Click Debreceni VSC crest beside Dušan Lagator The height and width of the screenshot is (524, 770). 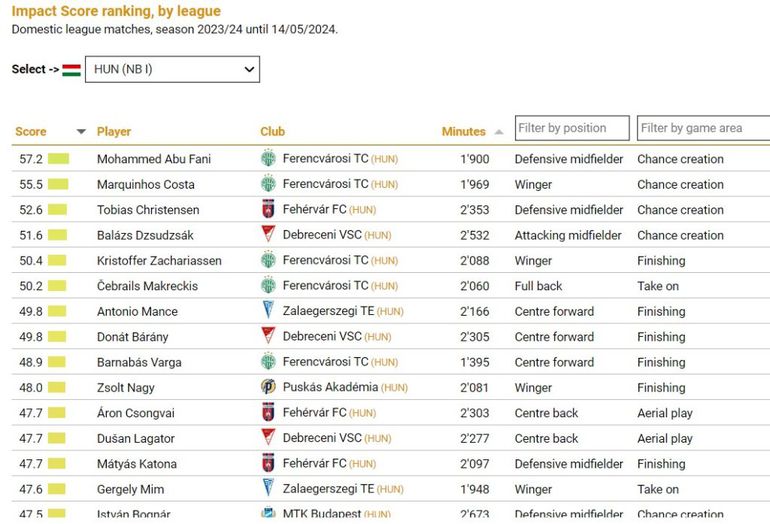point(268,438)
